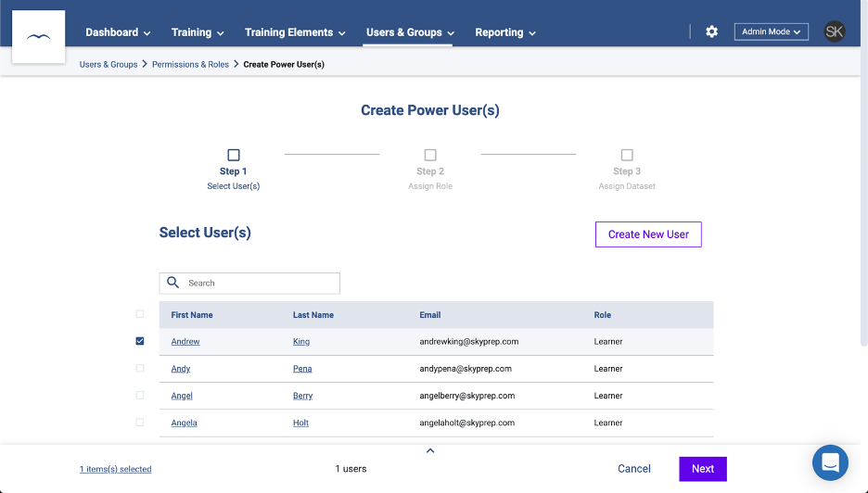
Task: Click the Step 1 square icon
Action: point(234,156)
